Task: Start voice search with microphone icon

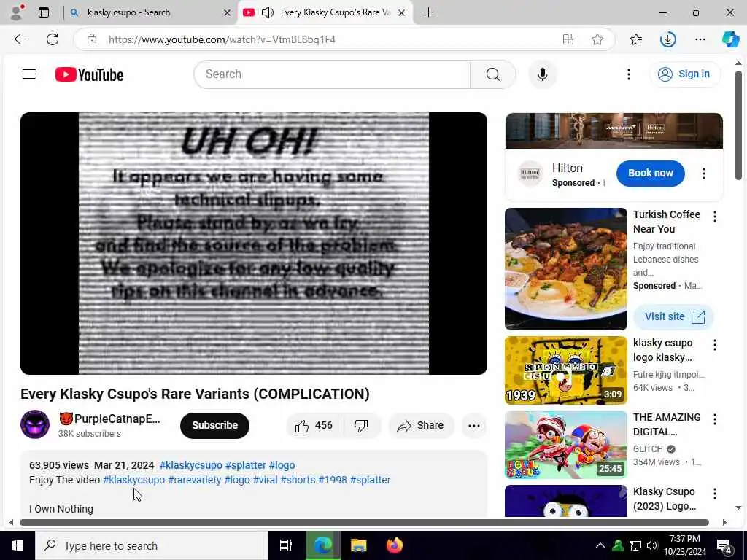Action: point(542,74)
